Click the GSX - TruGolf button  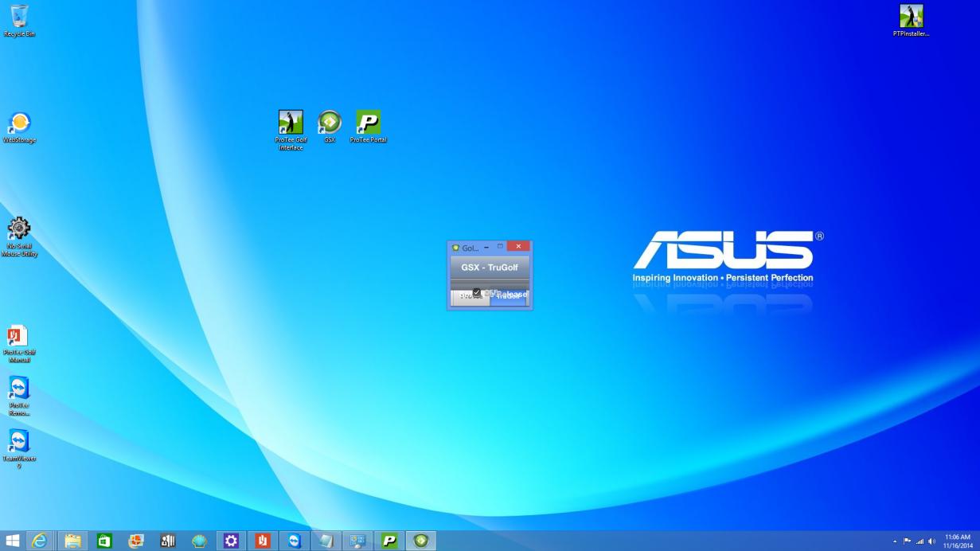(490, 268)
